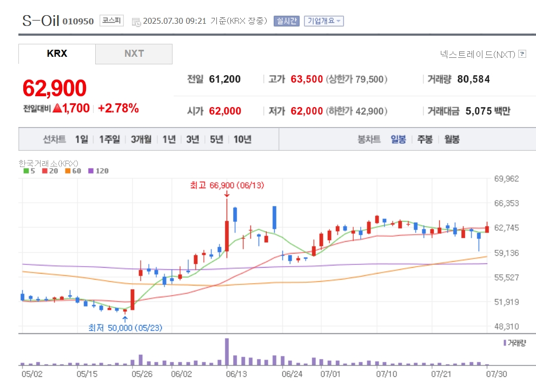Click the 최저 50,000 (05/23) low label

(125, 328)
